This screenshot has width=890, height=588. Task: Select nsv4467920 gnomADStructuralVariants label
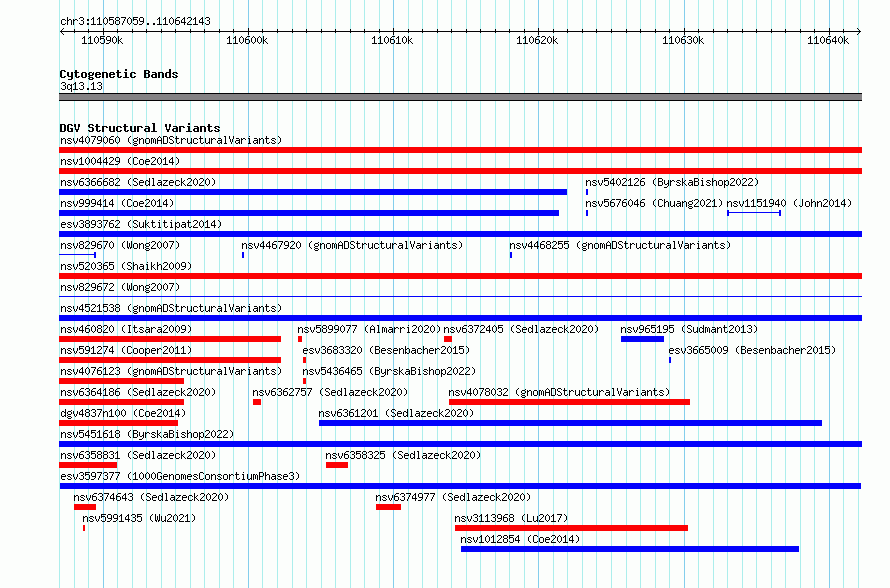(352, 245)
